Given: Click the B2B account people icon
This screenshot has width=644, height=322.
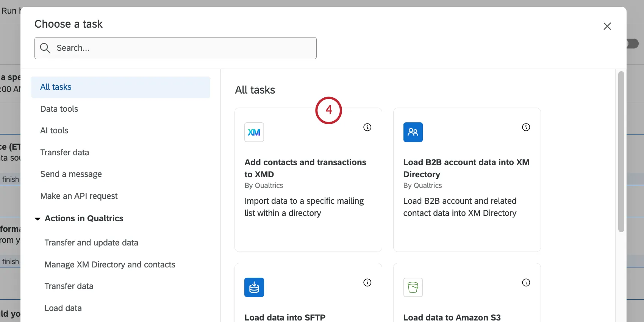Looking at the screenshot, I should coord(413,132).
